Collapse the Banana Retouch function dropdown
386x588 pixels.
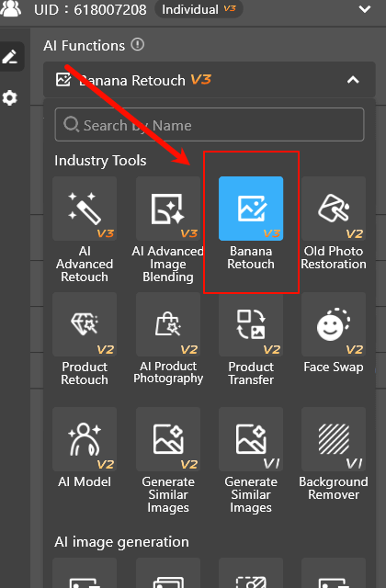pyautogui.click(x=353, y=80)
